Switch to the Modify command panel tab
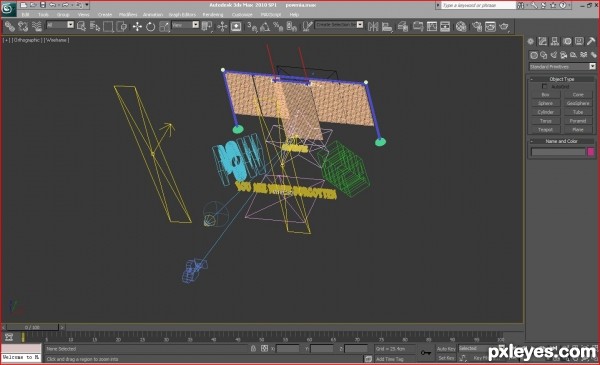 tap(543, 41)
